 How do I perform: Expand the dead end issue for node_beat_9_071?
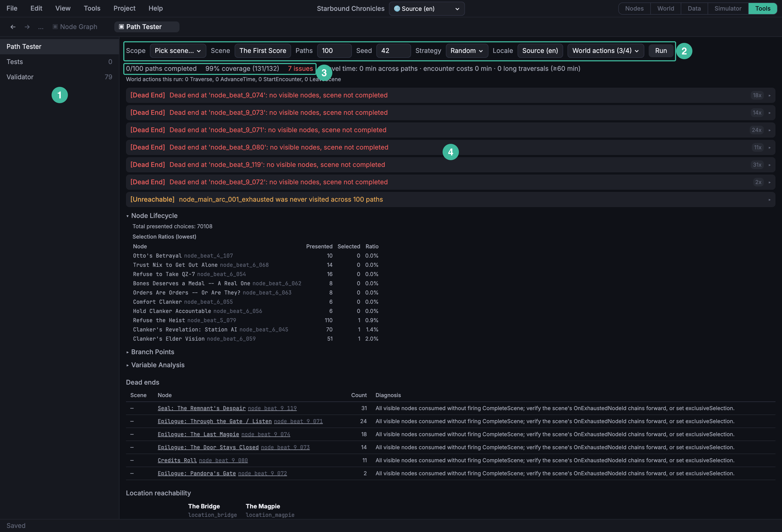450,130
